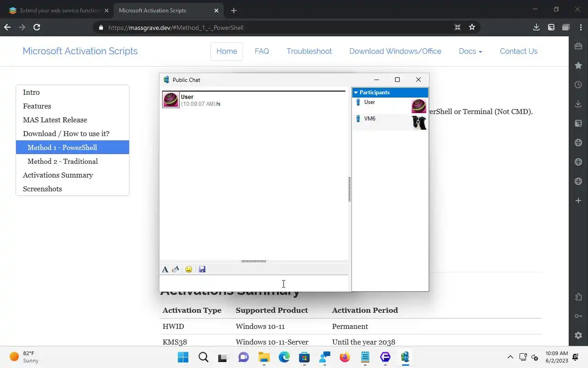Expand the Docs dropdown menu

click(470, 51)
